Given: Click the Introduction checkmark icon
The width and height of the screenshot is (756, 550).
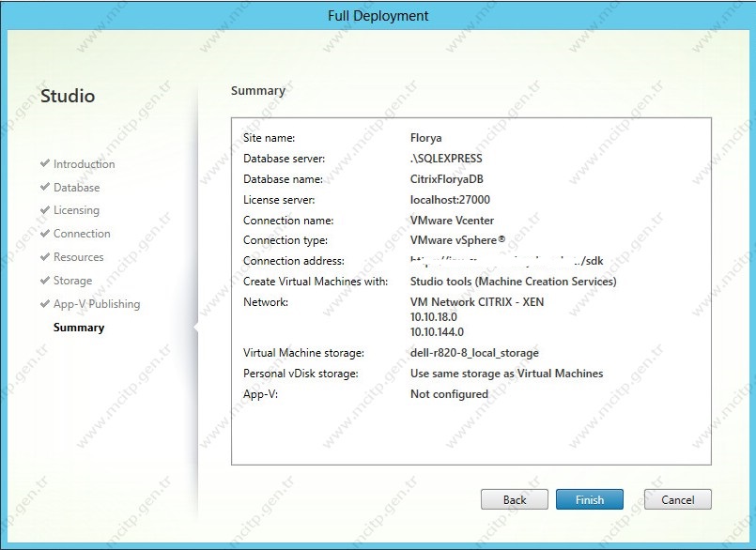Looking at the screenshot, I should point(45,163).
